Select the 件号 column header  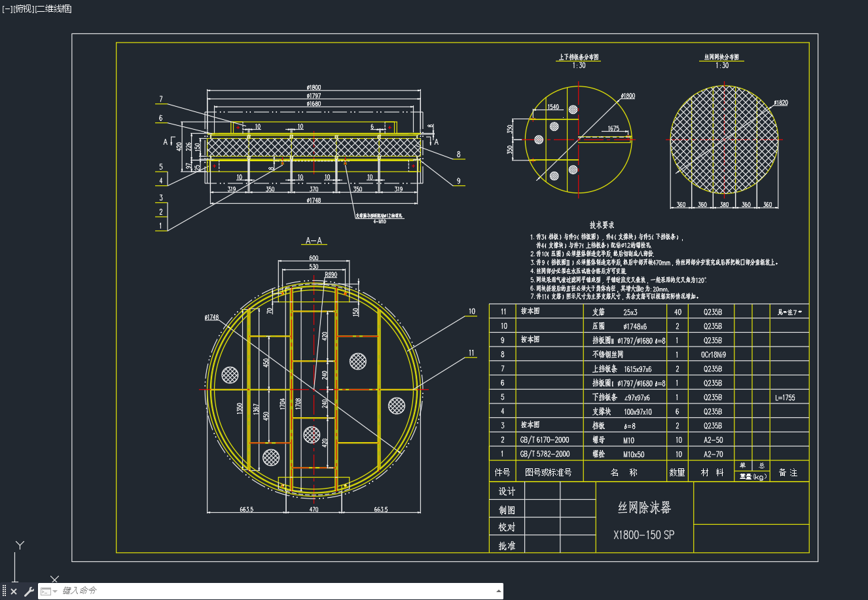click(x=503, y=472)
